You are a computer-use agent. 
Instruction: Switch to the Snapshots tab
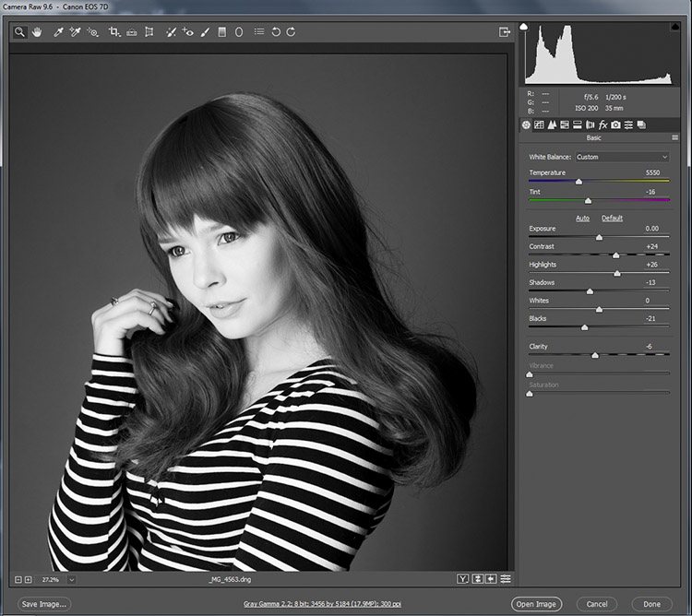click(641, 124)
